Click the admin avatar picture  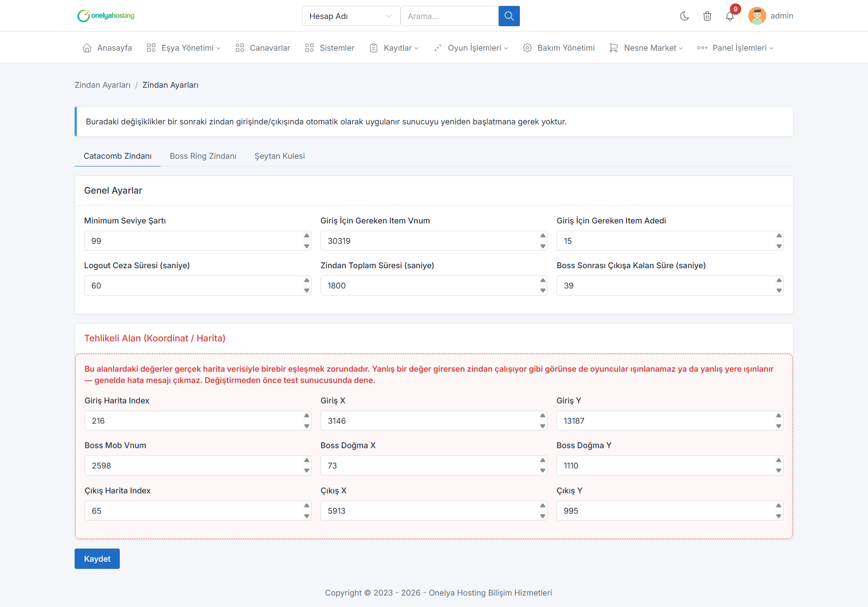coord(757,16)
